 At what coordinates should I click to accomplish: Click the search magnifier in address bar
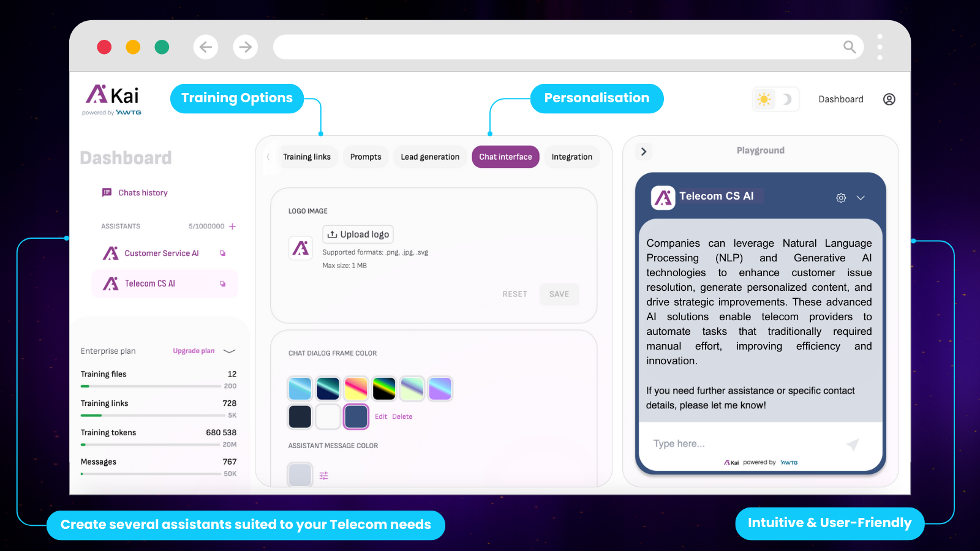850,47
